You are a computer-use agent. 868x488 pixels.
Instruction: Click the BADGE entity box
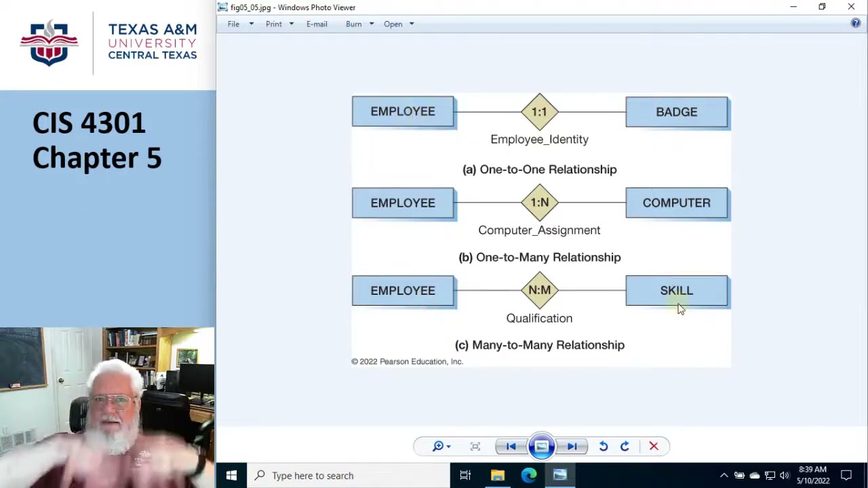coord(677,112)
